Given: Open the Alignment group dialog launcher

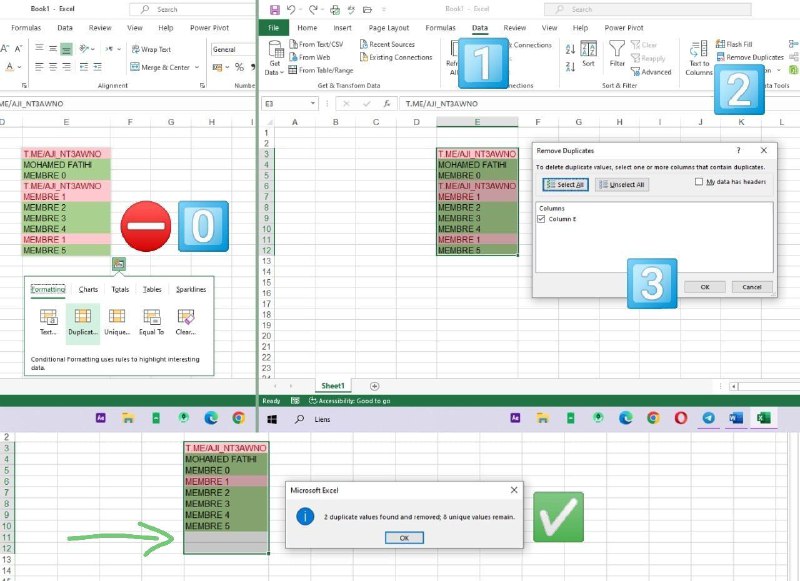Looking at the screenshot, I should [x=203, y=85].
